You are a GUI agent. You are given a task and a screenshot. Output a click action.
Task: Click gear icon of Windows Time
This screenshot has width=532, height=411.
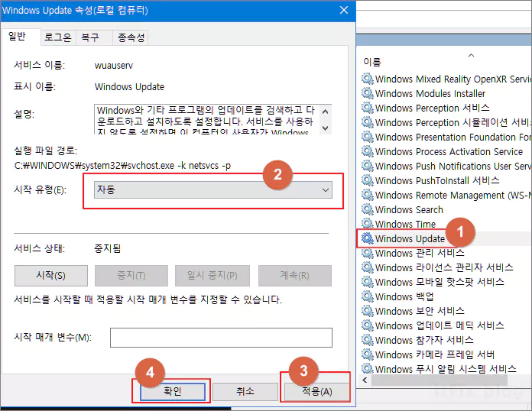click(x=368, y=224)
